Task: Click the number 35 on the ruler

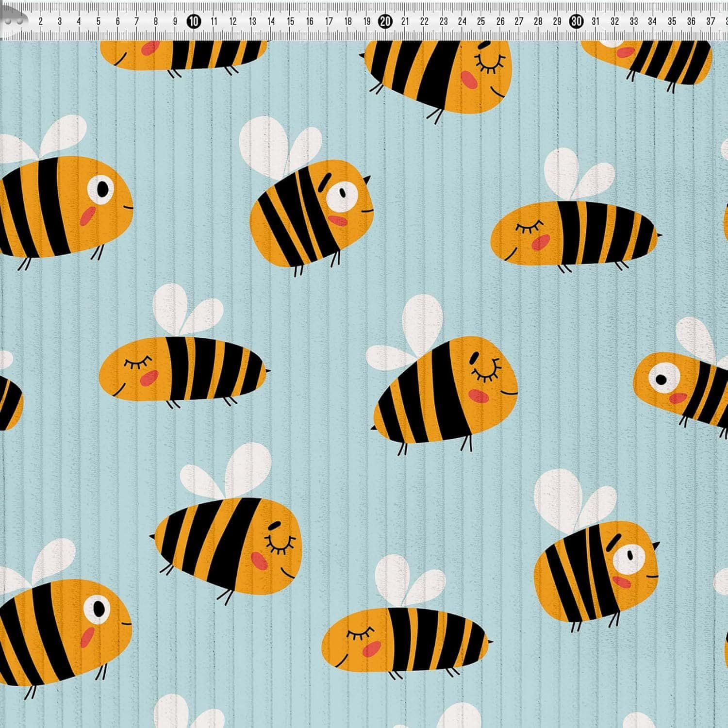Action: tap(672, 21)
